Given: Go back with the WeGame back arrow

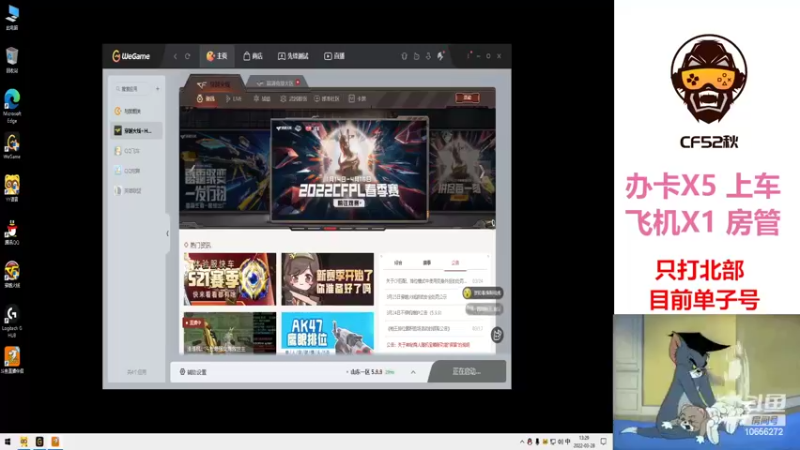Looking at the screenshot, I should click(175, 56).
